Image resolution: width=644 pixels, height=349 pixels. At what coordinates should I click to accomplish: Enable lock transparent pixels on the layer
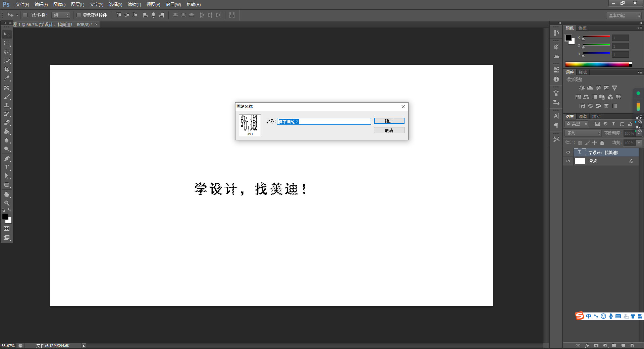coord(580,142)
